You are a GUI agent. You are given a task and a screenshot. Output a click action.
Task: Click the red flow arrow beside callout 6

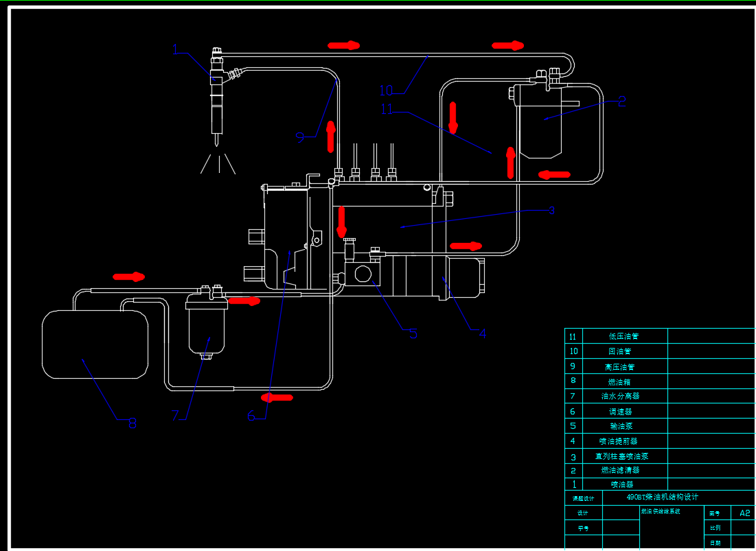click(278, 397)
